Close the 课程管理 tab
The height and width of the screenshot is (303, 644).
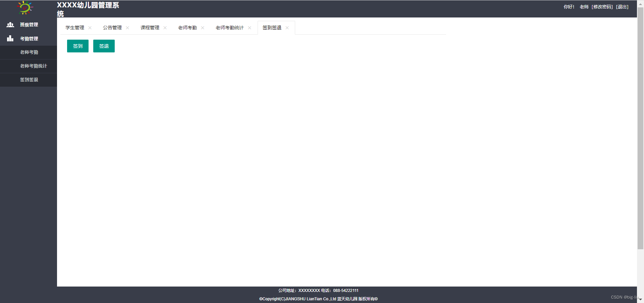pos(165,28)
